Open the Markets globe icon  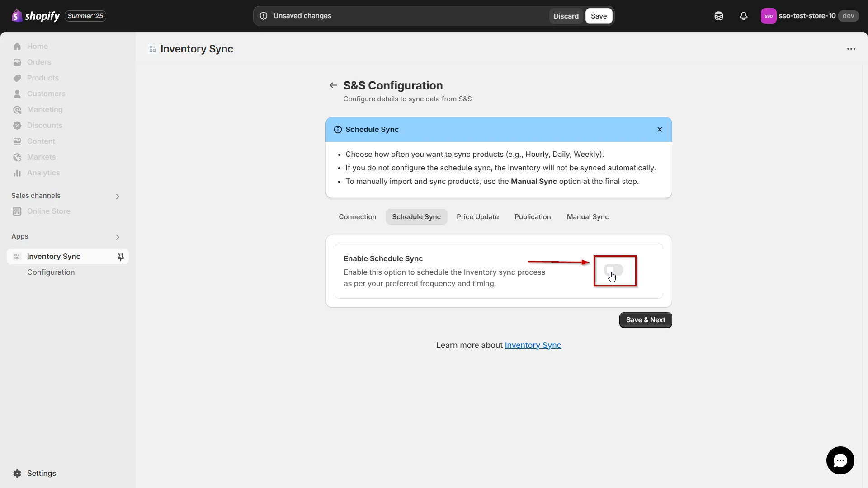pyautogui.click(x=17, y=157)
